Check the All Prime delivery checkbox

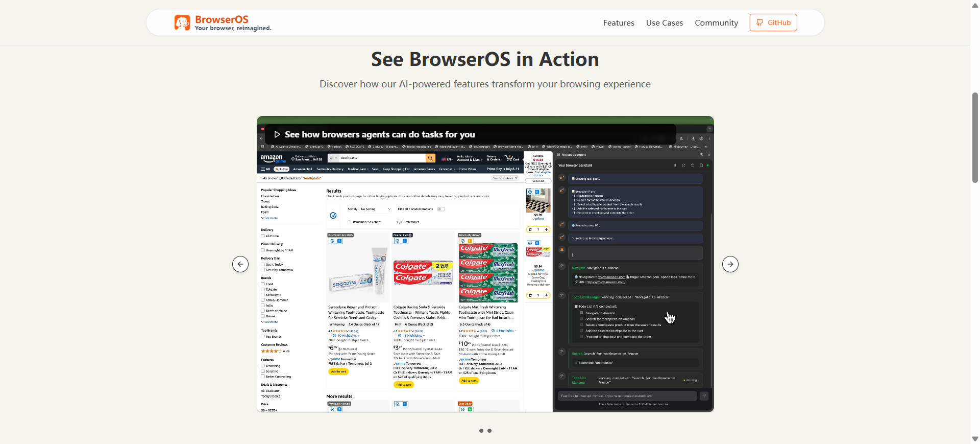coord(263,236)
